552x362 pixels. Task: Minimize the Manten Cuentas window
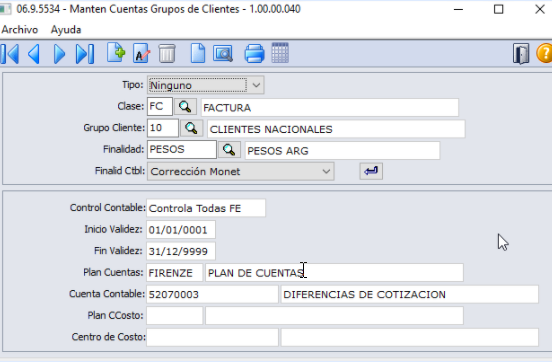[458, 10]
